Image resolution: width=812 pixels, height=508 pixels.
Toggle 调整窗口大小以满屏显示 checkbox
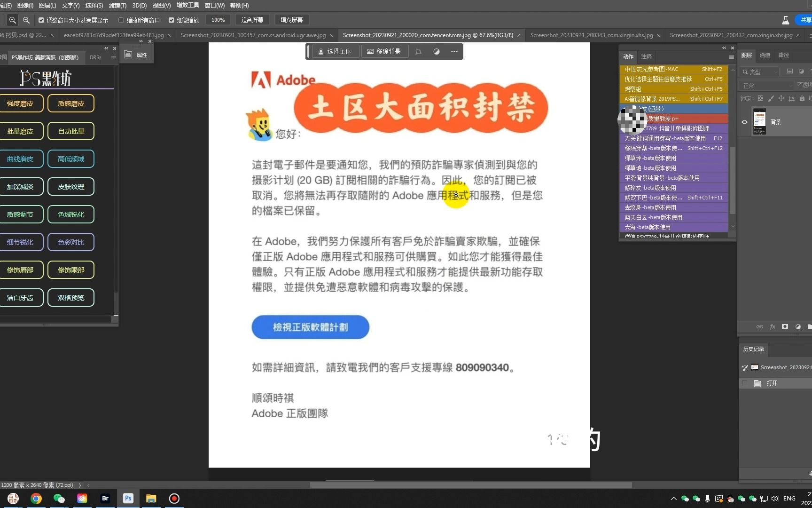point(41,20)
